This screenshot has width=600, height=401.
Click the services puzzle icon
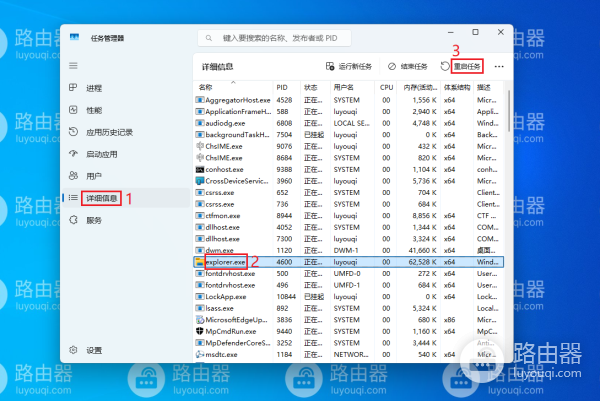coord(73,220)
